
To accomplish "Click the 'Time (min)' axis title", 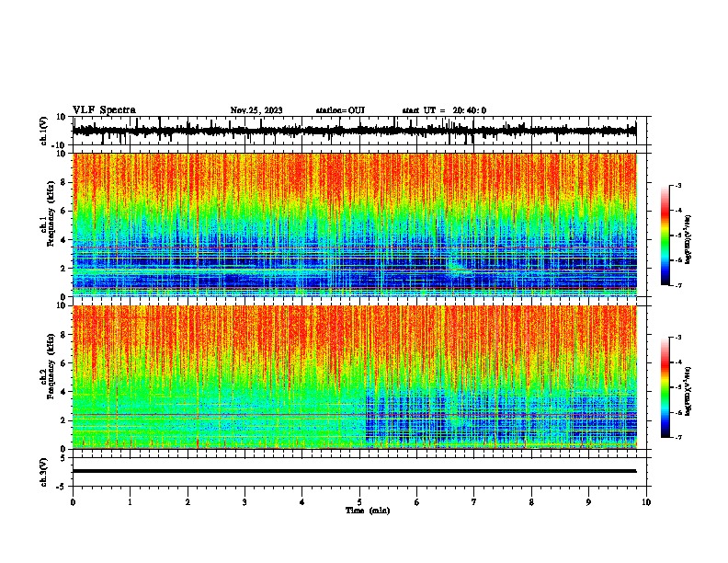I will (x=368, y=511).
